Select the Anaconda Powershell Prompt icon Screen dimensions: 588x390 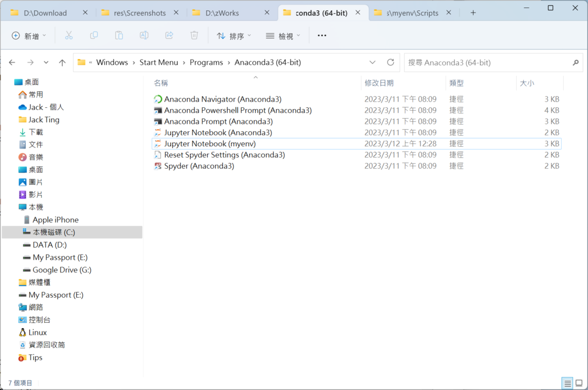click(158, 111)
